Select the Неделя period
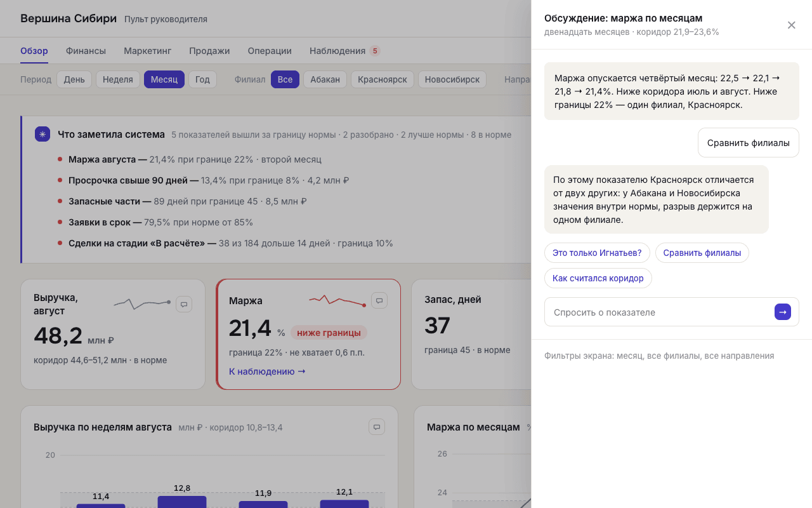This screenshot has height=508, width=812. point(118,79)
